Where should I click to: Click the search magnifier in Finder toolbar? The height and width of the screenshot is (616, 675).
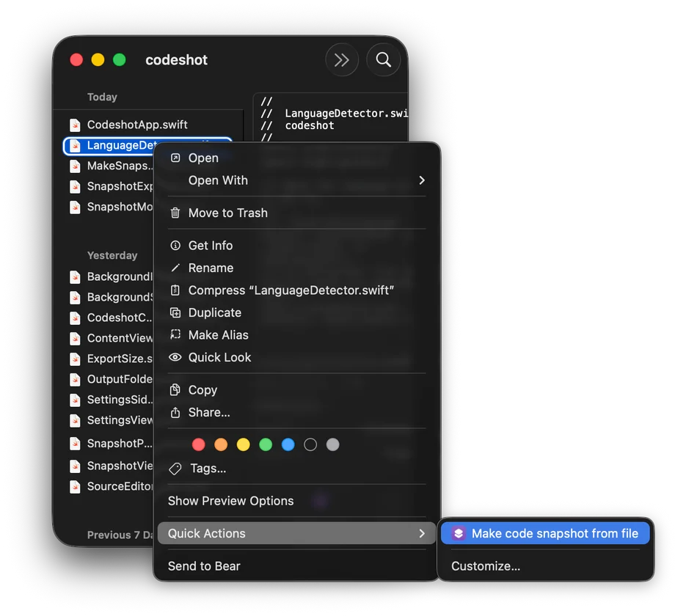pyautogui.click(x=383, y=60)
